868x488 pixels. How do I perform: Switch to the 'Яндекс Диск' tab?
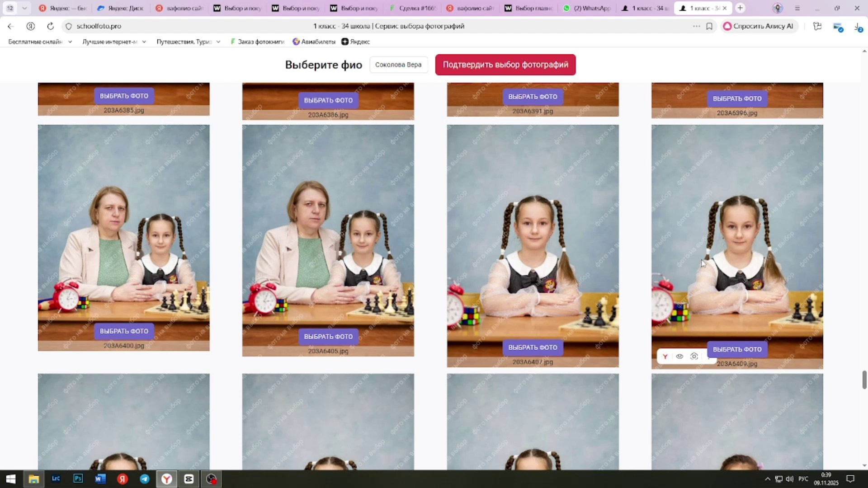pyautogui.click(x=121, y=8)
